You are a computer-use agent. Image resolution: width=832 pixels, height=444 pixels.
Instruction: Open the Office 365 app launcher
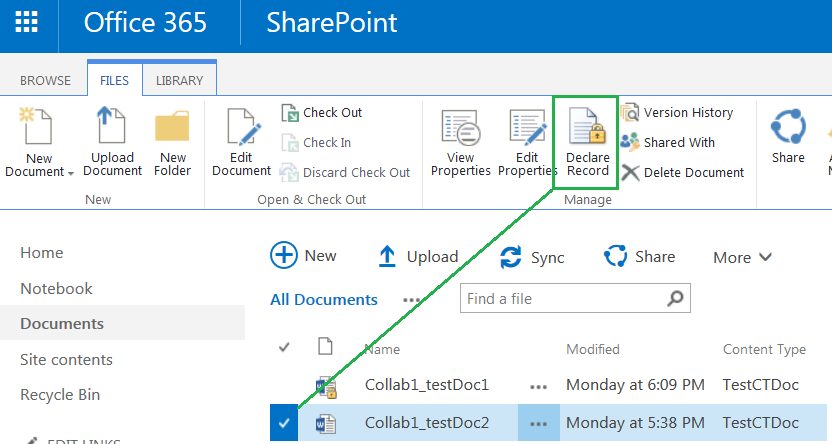(x=28, y=22)
